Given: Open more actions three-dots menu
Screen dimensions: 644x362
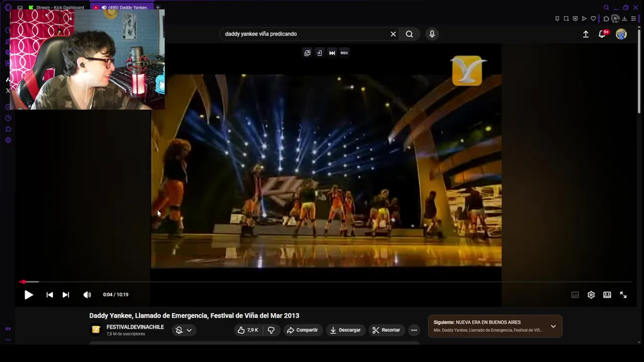Looking at the screenshot, I should (414, 330).
